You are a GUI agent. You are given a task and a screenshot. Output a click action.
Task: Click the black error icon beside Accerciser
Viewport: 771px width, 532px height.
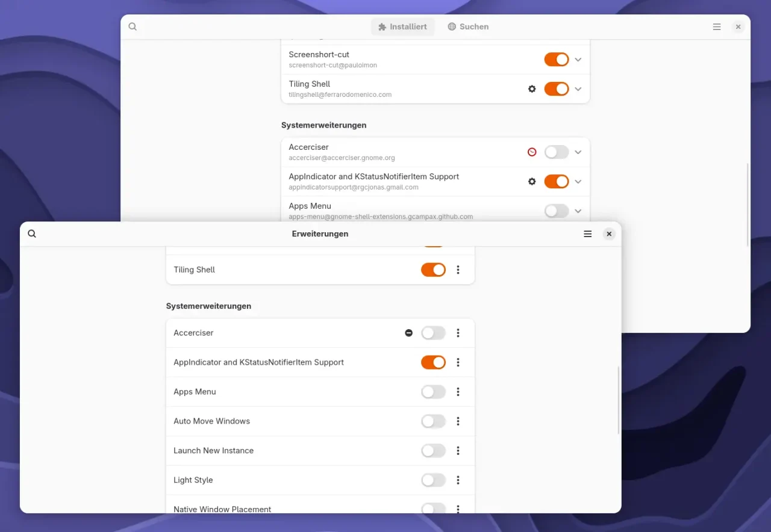[409, 333]
